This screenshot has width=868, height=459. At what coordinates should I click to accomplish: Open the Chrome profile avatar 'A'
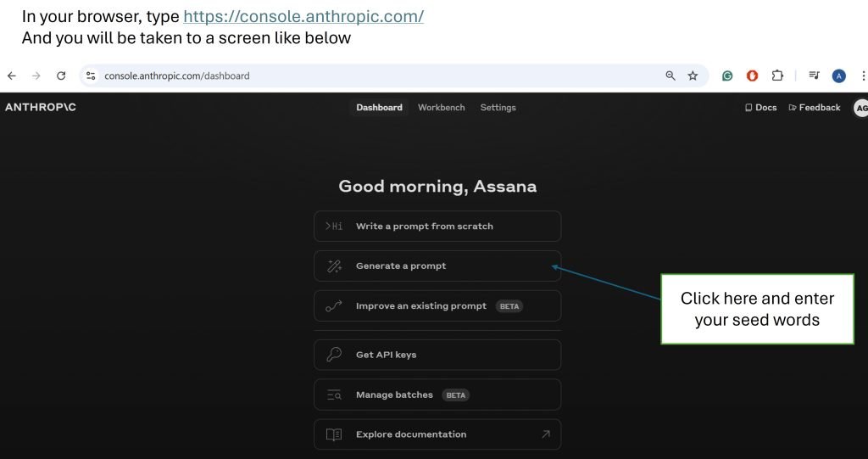click(838, 76)
